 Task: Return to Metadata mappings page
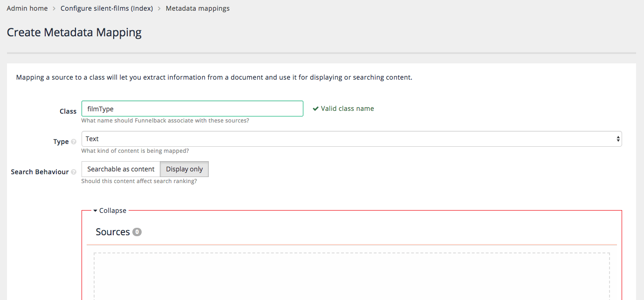tap(198, 8)
